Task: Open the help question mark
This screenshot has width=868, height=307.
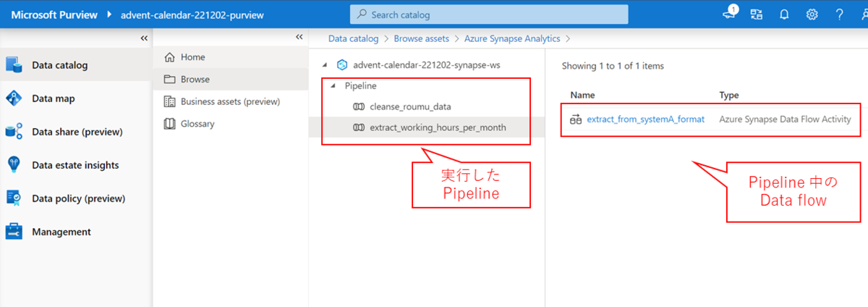Action: tap(839, 14)
